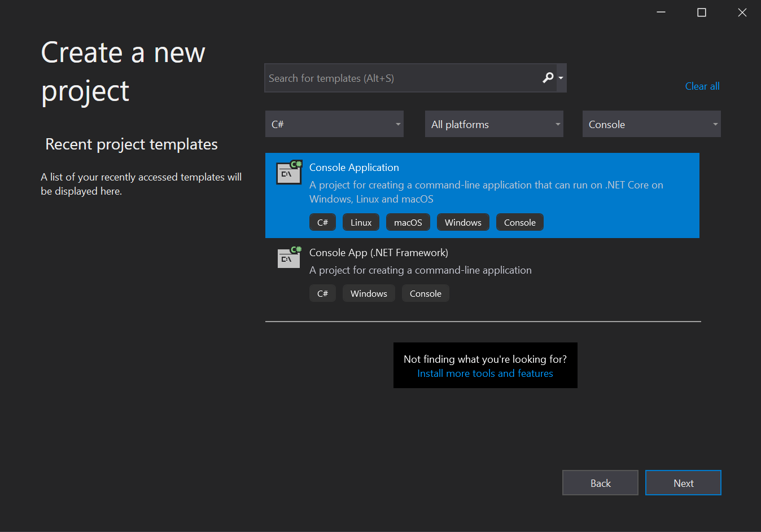Click the Console App (.NET Framework) template icon

(288, 258)
